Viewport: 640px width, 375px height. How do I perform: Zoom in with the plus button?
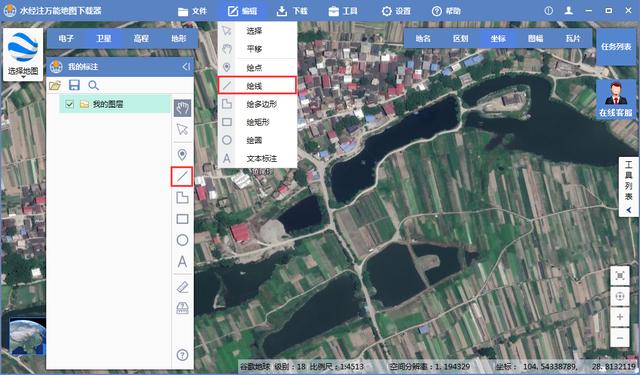click(620, 317)
